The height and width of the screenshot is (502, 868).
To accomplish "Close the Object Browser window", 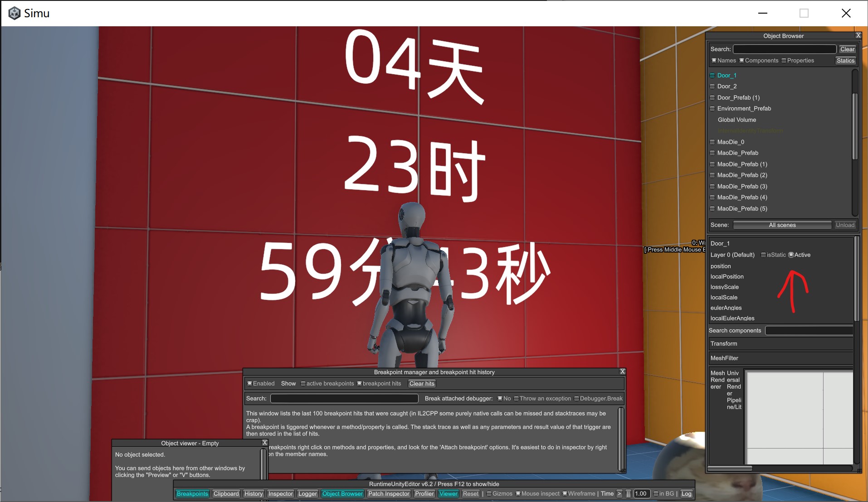I will [x=858, y=35].
